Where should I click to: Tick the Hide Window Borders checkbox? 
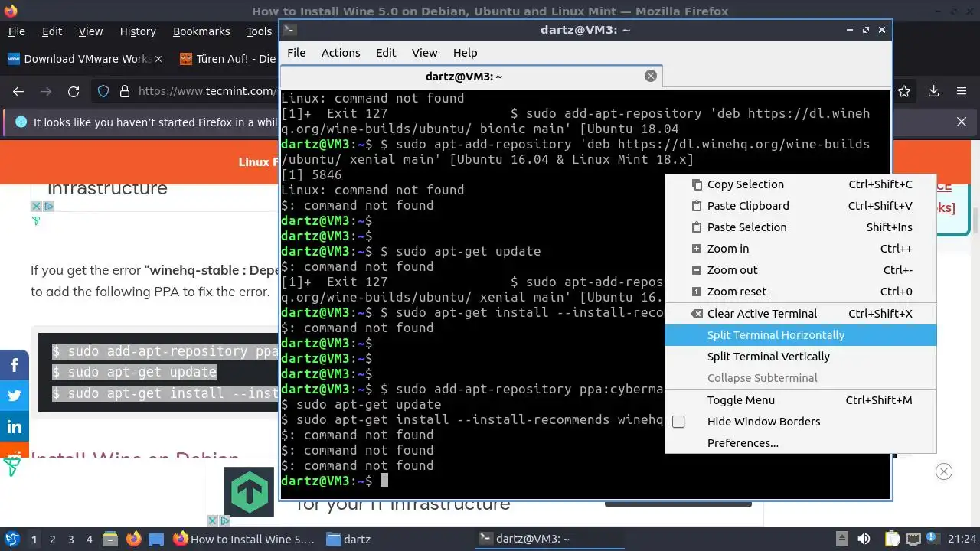coord(678,422)
